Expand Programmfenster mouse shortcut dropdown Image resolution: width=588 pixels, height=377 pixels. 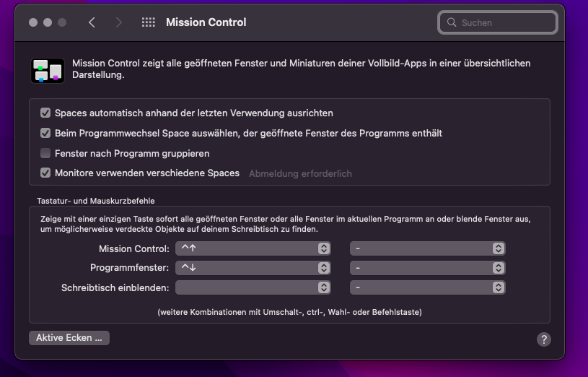pos(427,268)
